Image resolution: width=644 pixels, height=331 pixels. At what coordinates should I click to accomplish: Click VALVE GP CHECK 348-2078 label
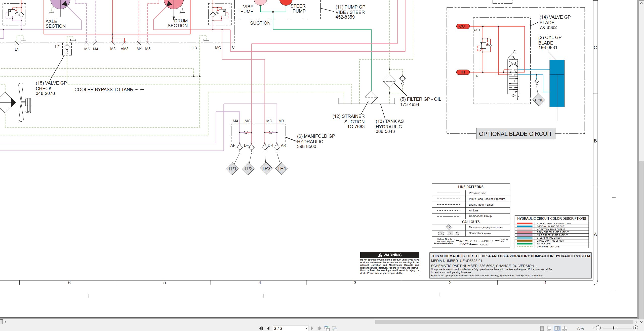click(x=51, y=88)
